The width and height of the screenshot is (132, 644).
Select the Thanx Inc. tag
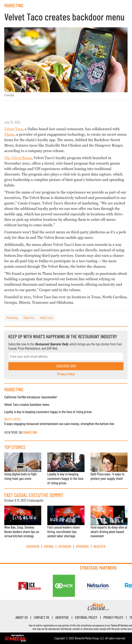click(29, 318)
